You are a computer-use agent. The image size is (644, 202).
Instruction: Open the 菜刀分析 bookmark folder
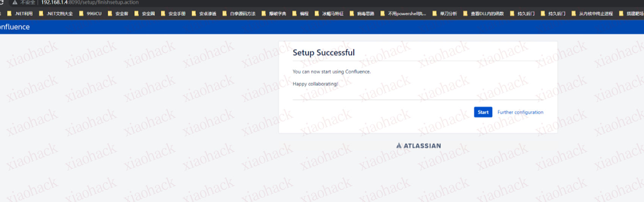click(x=445, y=14)
